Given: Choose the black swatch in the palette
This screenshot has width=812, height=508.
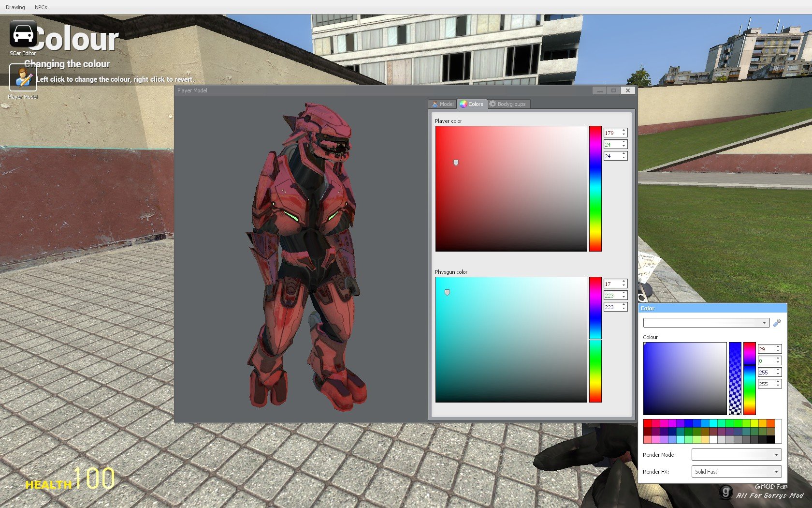Looking at the screenshot, I should [x=771, y=439].
